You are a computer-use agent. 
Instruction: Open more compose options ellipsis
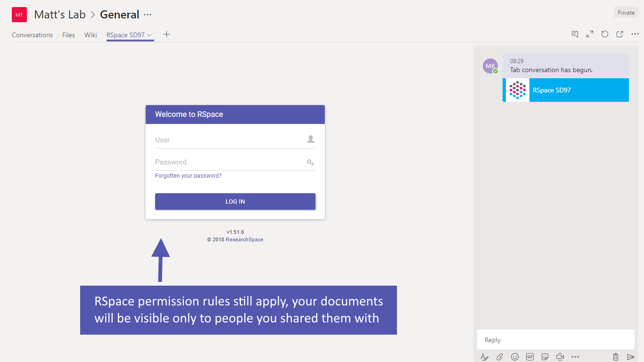575,357
